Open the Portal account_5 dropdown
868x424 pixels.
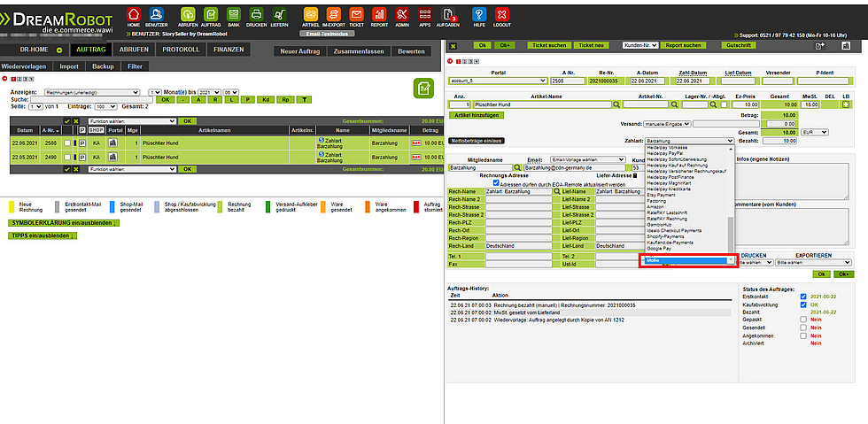(x=498, y=81)
